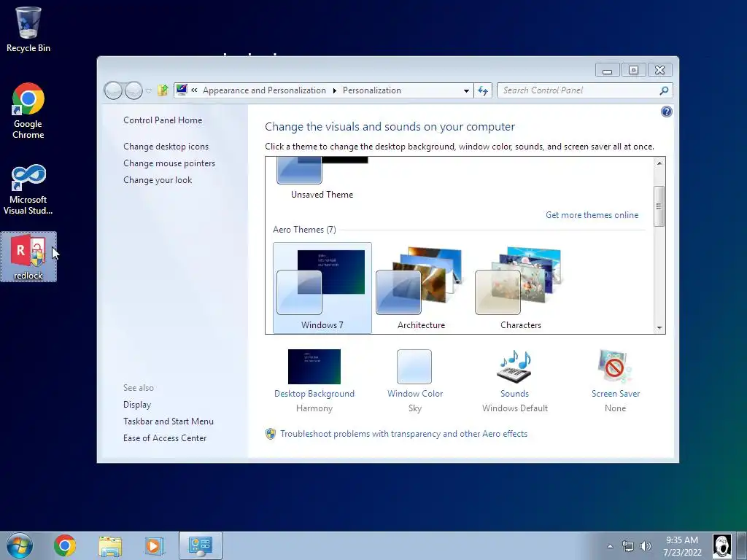This screenshot has height=560, width=747.
Task: Click the Control Panel icon in address bar
Action: [182, 90]
